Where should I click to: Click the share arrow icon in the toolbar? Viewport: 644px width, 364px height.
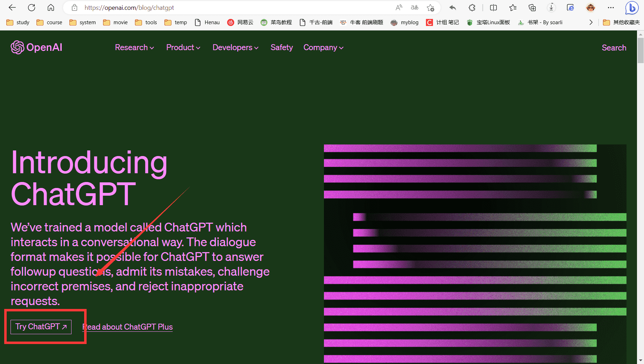point(453,7)
